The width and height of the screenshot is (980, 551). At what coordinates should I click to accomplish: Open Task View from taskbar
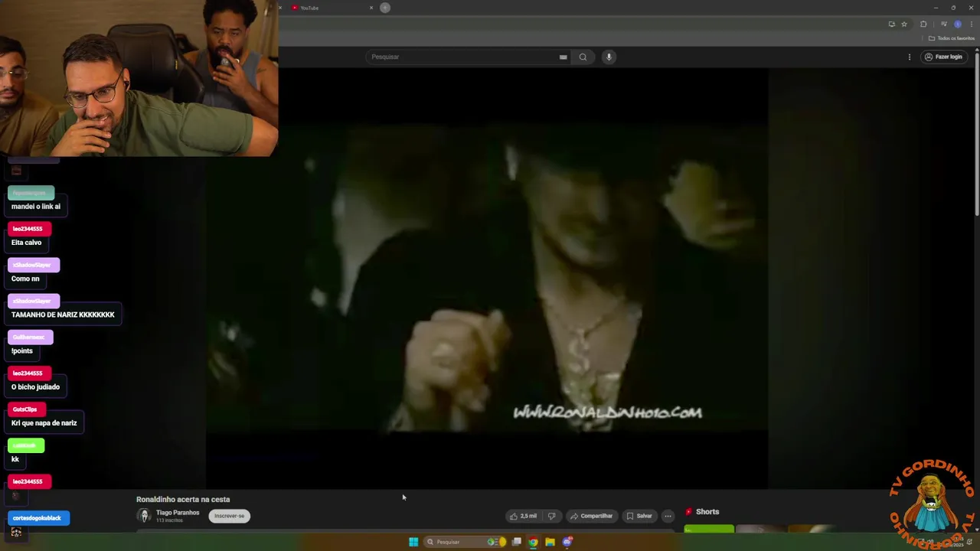tap(517, 542)
